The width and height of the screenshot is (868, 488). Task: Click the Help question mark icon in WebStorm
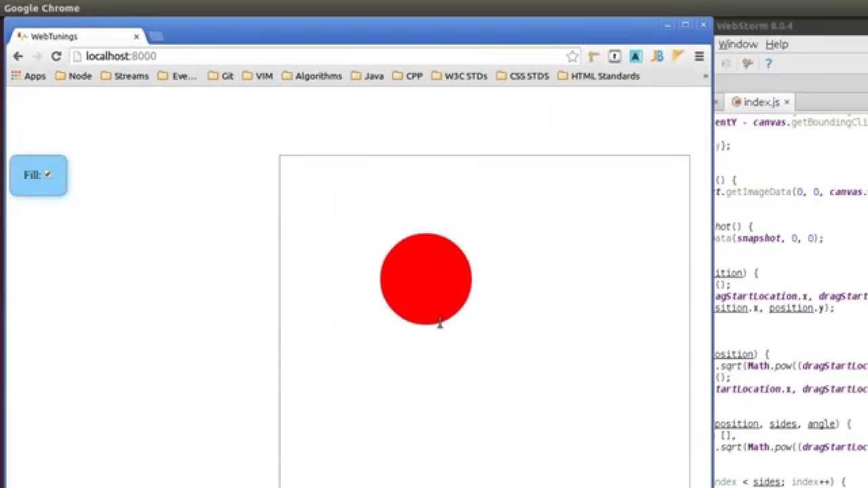[768, 63]
